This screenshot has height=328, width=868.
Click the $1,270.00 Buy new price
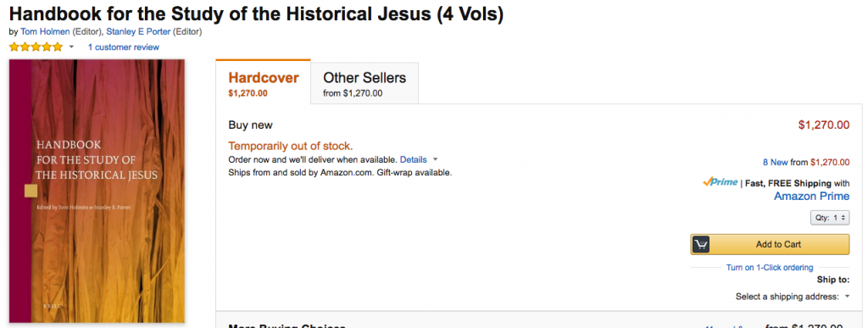(824, 125)
